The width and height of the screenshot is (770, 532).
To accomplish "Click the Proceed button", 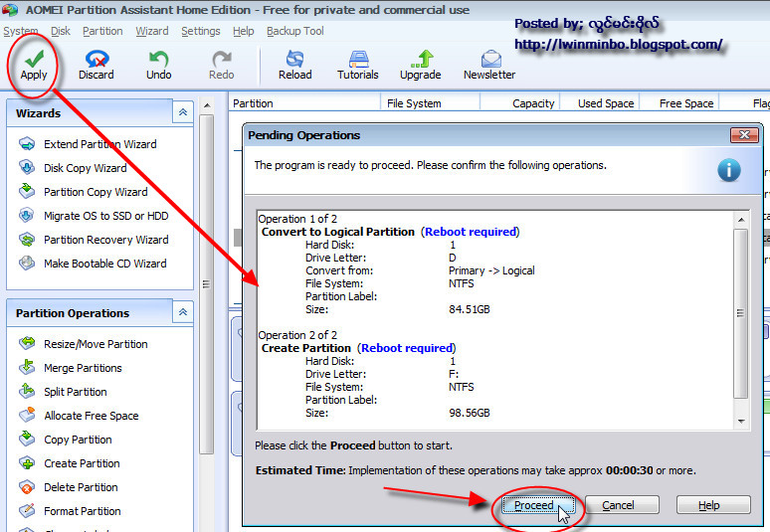I will point(538,505).
